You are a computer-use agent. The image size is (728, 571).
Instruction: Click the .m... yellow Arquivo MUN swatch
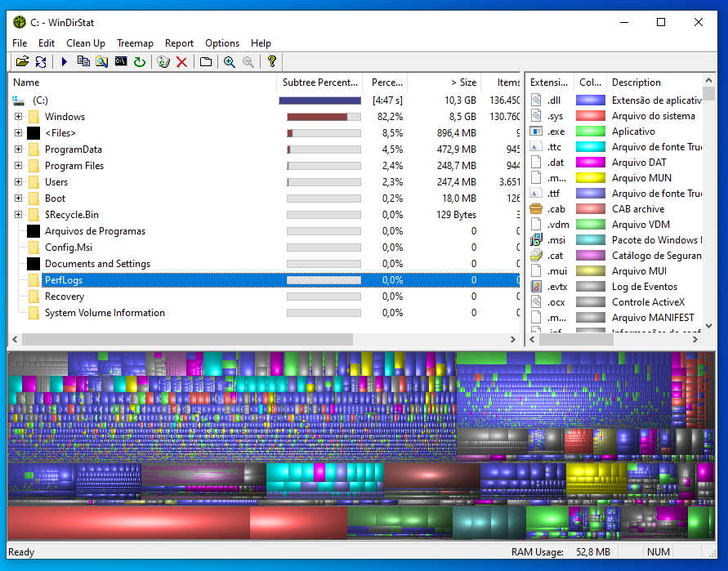coord(591,178)
